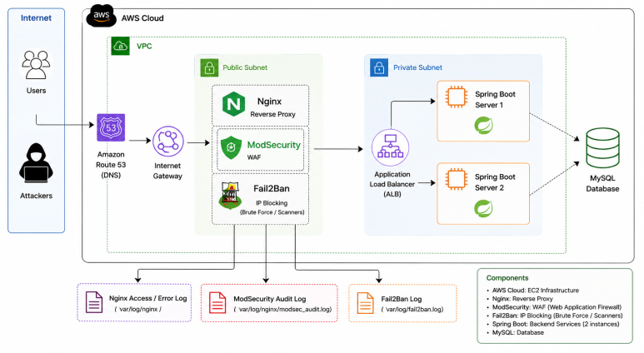Select the var/log/fail2ban.log path text
The image size is (644, 353).
(x=412, y=309)
